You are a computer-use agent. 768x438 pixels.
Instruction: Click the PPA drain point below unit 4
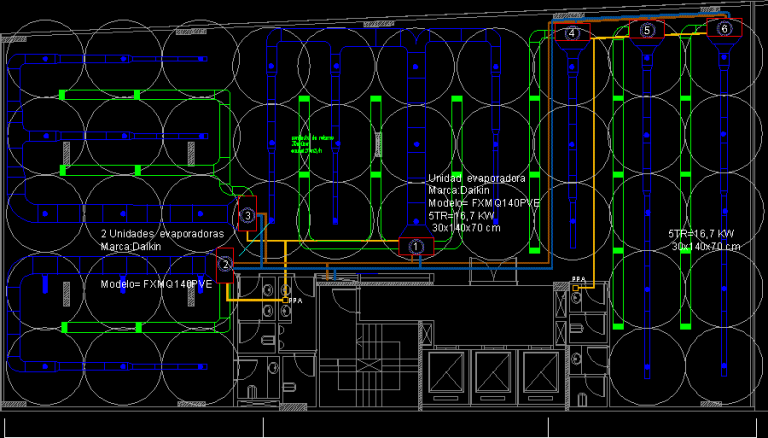(576, 288)
